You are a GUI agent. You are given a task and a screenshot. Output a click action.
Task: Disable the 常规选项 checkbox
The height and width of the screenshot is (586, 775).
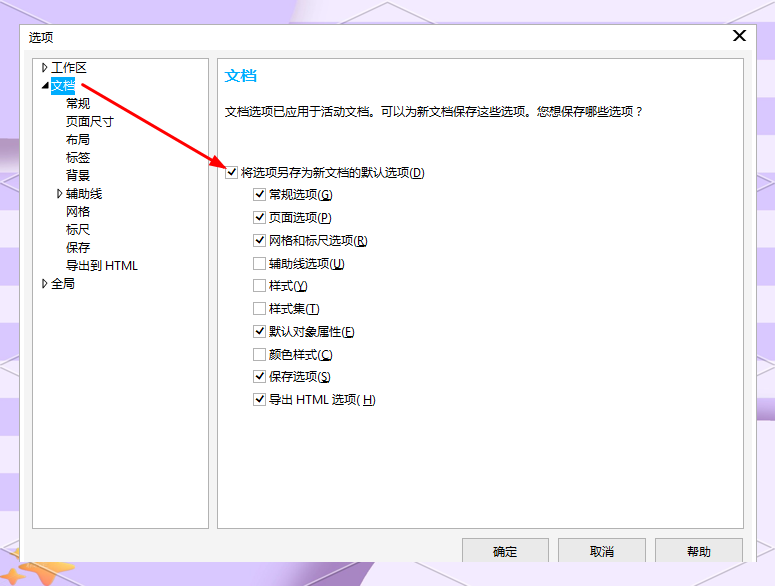point(260,195)
